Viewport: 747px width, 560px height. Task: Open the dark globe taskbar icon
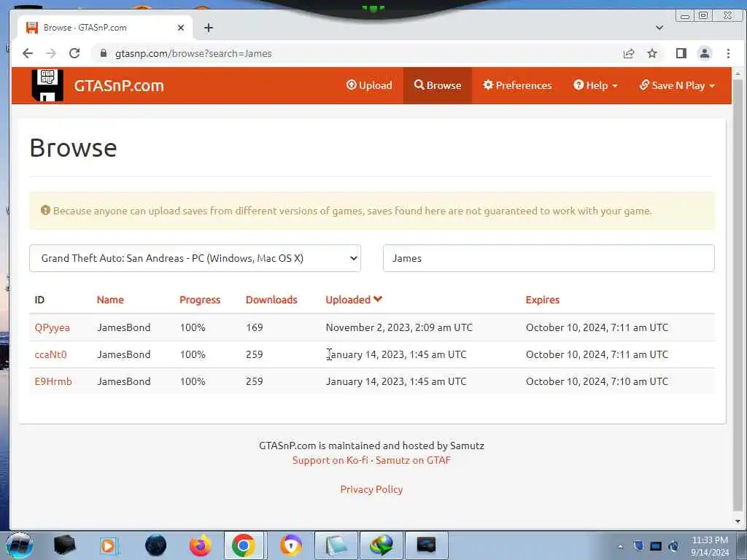click(155, 545)
